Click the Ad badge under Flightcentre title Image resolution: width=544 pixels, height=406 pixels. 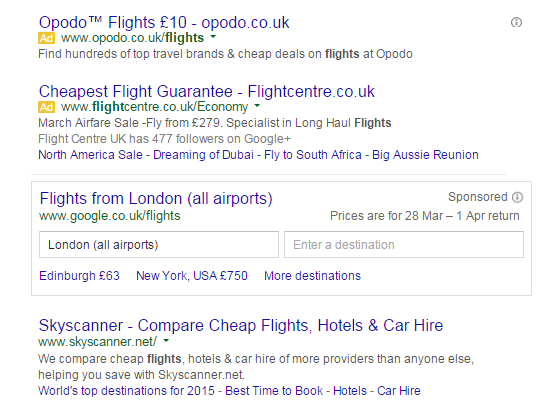click(46, 107)
